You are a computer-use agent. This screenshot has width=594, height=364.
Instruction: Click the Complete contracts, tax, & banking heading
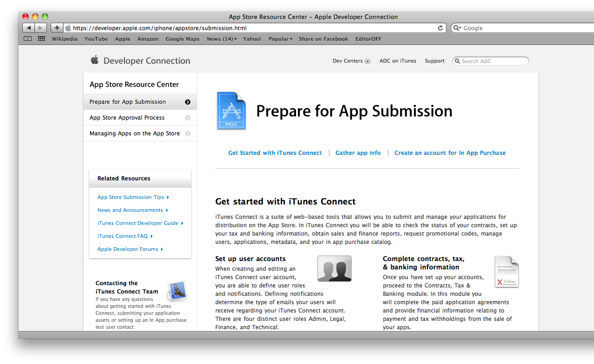pyautogui.click(x=424, y=263)
